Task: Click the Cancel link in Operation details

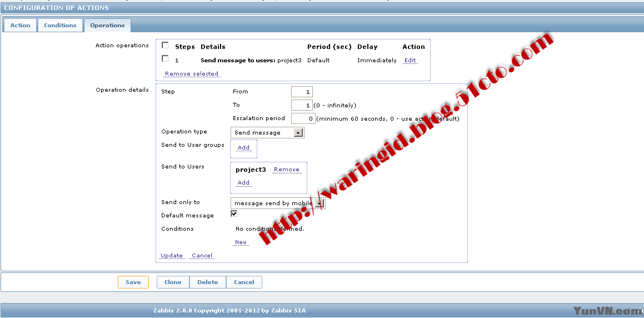Action: (202, 256)
